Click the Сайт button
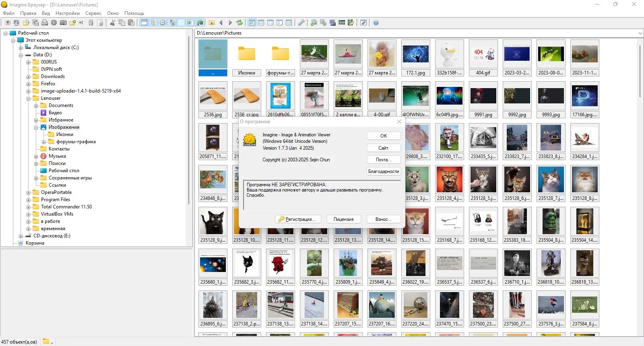The height and width of the screenshot is (346, 644). coord(384,148)
